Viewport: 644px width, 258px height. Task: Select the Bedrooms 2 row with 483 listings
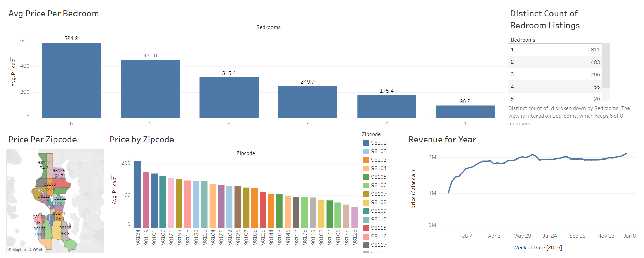555,62
